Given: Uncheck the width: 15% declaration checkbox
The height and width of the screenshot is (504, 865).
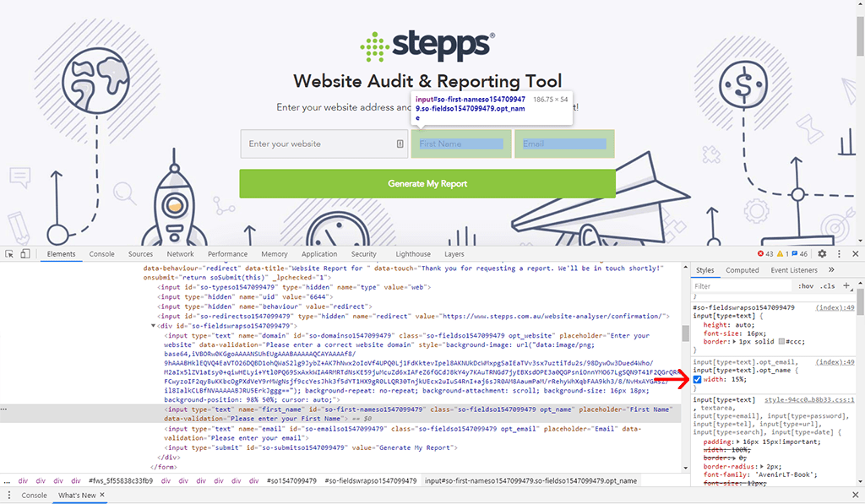Looking at the screenshot, I should pyautogui.click(x=697, y=379).
